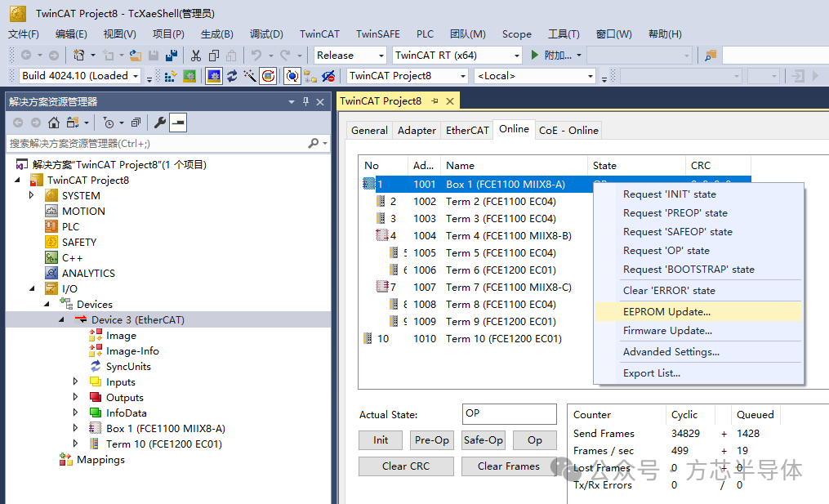Click the Show Sub Items folder icon
The width and height of the screenshot is (829, 504).
(x=310, y=76)
